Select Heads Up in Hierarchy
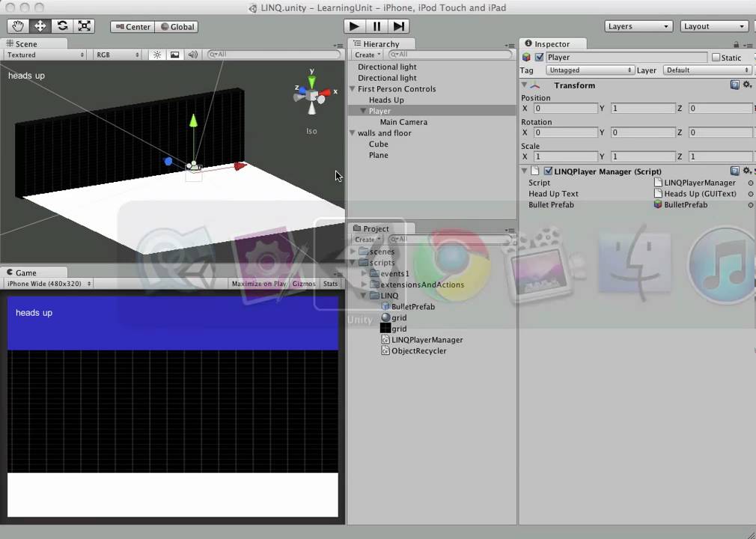The height and width of the screenshot is (539, 756). pyautogui.click(x=386, y=100)
